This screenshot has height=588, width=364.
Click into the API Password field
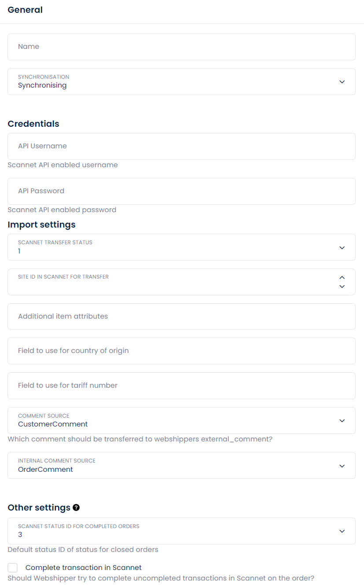coord(181,191)
